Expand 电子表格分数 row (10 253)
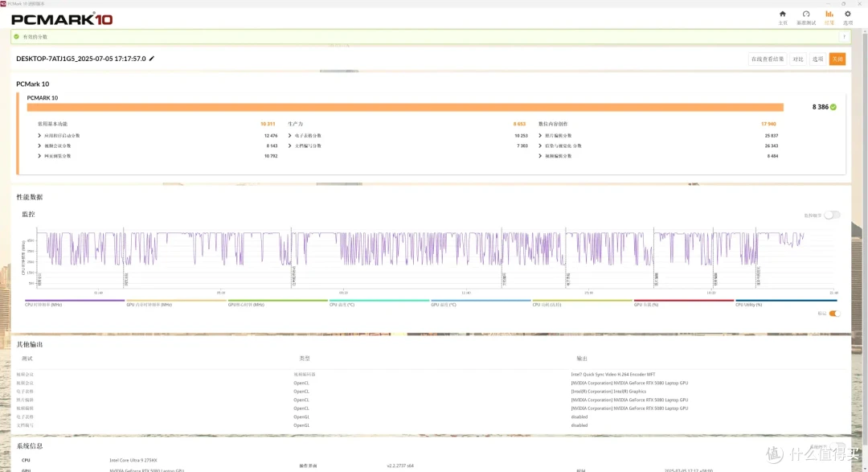The width and height of the screenshot is (868, 472). coord(289,136)
